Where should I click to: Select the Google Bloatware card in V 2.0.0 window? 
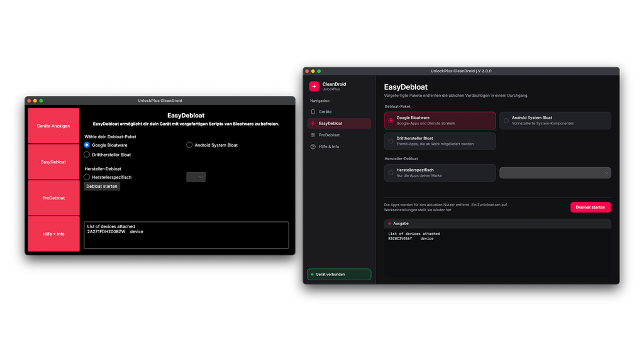(440, 120)
